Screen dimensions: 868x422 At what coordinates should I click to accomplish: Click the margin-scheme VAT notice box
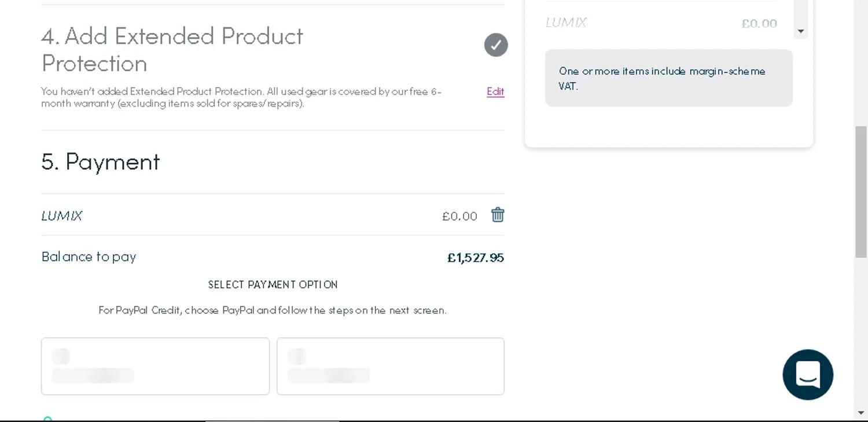(x=668, y=78)
